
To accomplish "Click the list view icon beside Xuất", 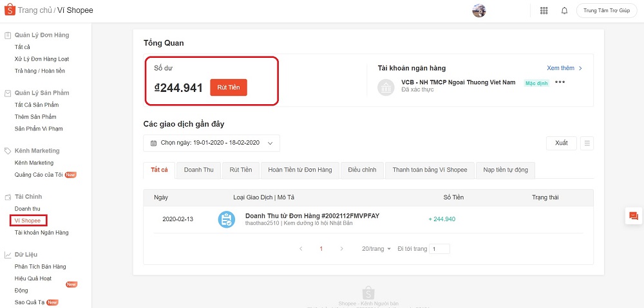I will click(587, 143).
